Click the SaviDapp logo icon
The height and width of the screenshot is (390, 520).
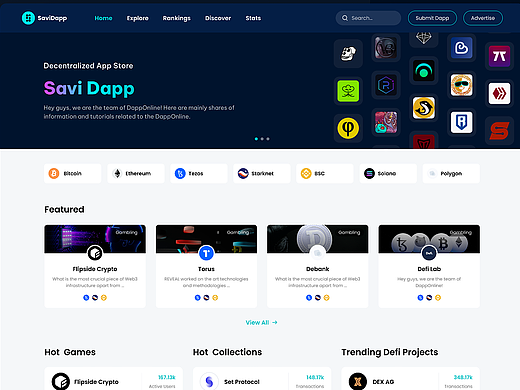[x=28, y=18]
